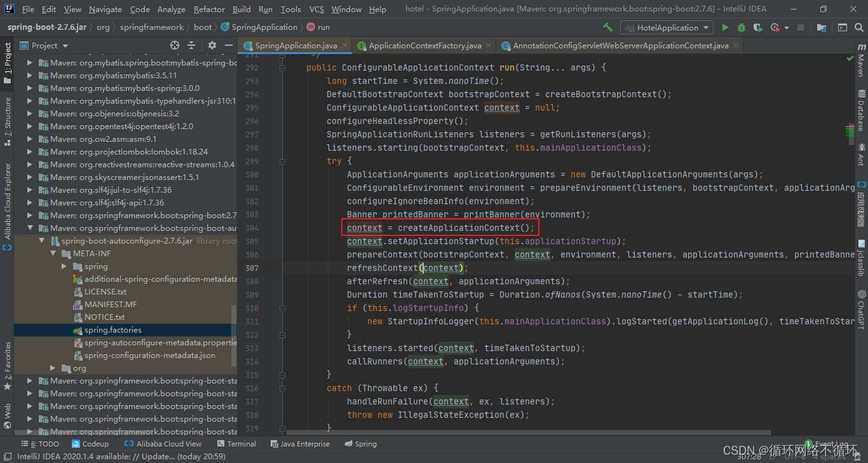Run the HotelApplication configuration
This screenshot has width=868, height=463.
(726, 27)
